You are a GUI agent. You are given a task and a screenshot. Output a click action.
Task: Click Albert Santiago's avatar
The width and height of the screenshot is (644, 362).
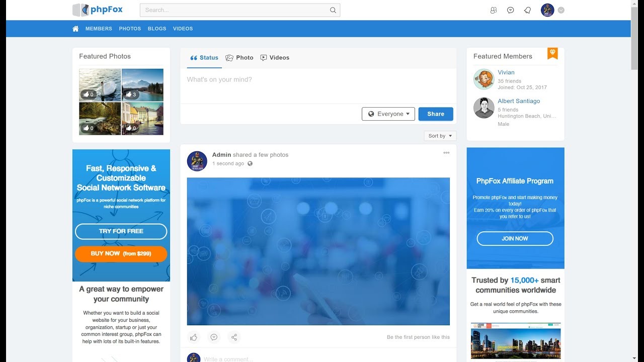pyautogui.click(x=484, y=108)
